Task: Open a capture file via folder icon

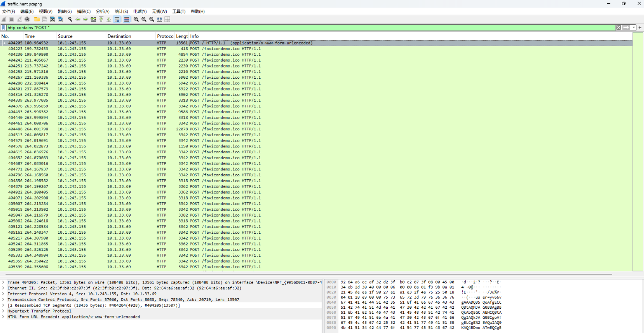Action: click(x=37, y=19)
